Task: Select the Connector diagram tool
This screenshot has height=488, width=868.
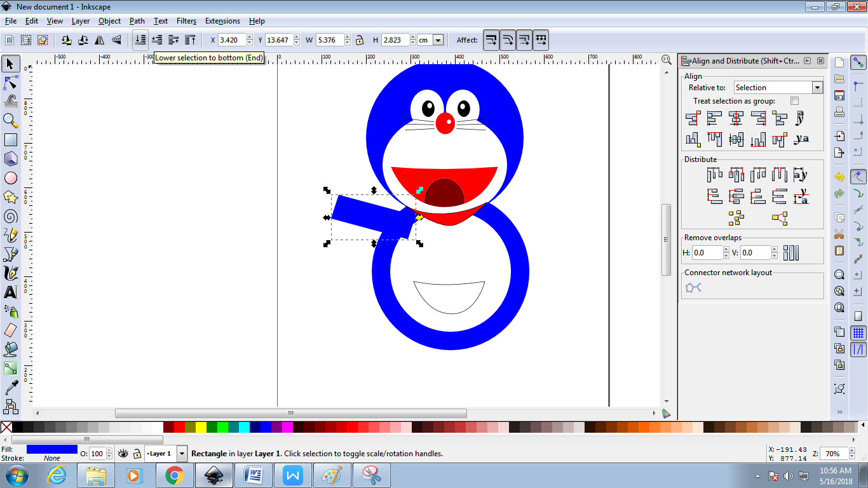Action: (x=10, y=405)
